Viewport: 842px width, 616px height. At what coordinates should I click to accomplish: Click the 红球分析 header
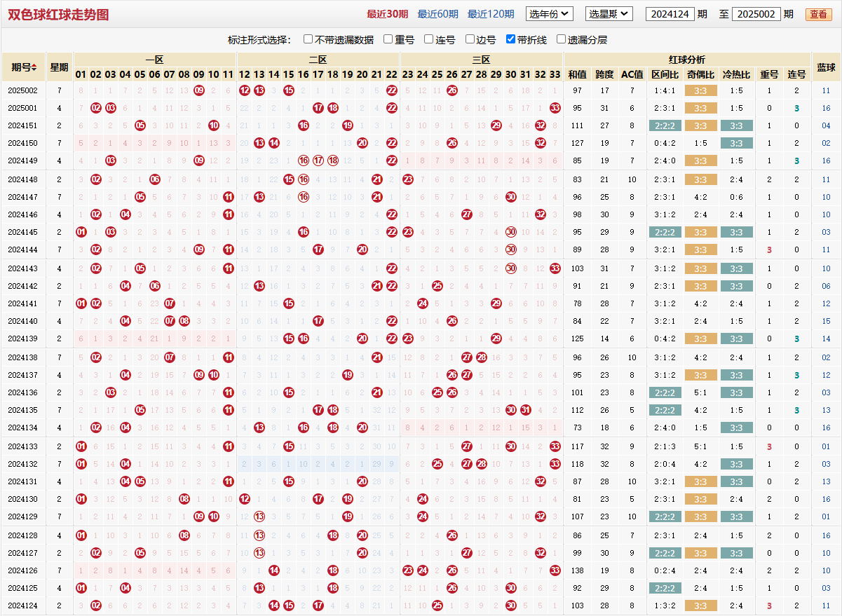[687, 60]
